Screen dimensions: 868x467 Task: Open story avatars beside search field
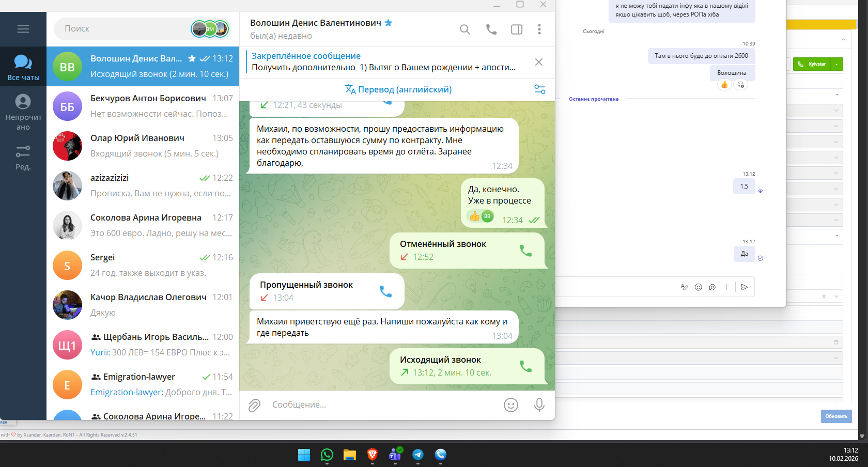(210, 29)
